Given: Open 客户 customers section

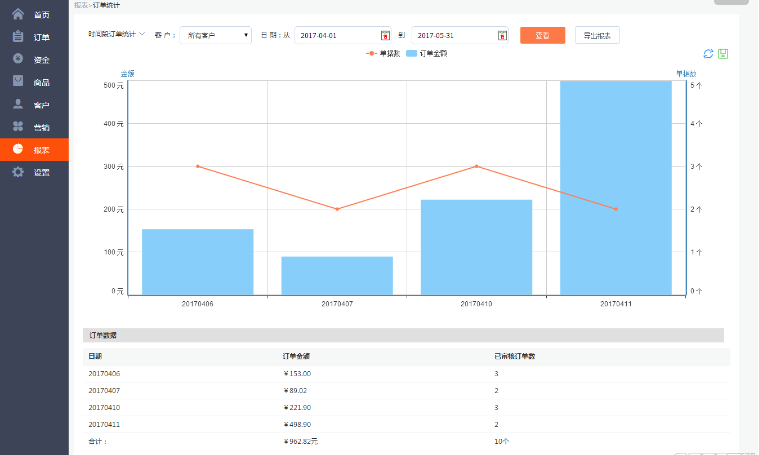Looking at the screenshot, I should [x=34, y=105].
